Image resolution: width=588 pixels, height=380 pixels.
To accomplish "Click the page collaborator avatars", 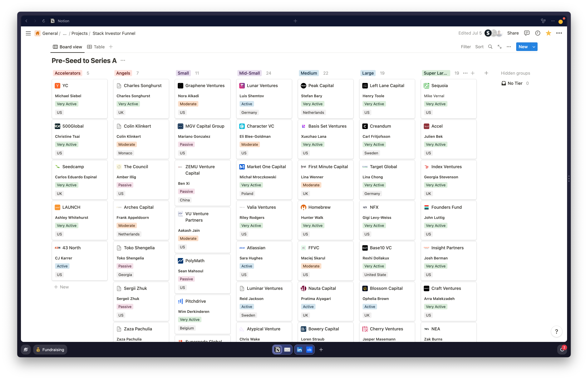I will 493,33.
